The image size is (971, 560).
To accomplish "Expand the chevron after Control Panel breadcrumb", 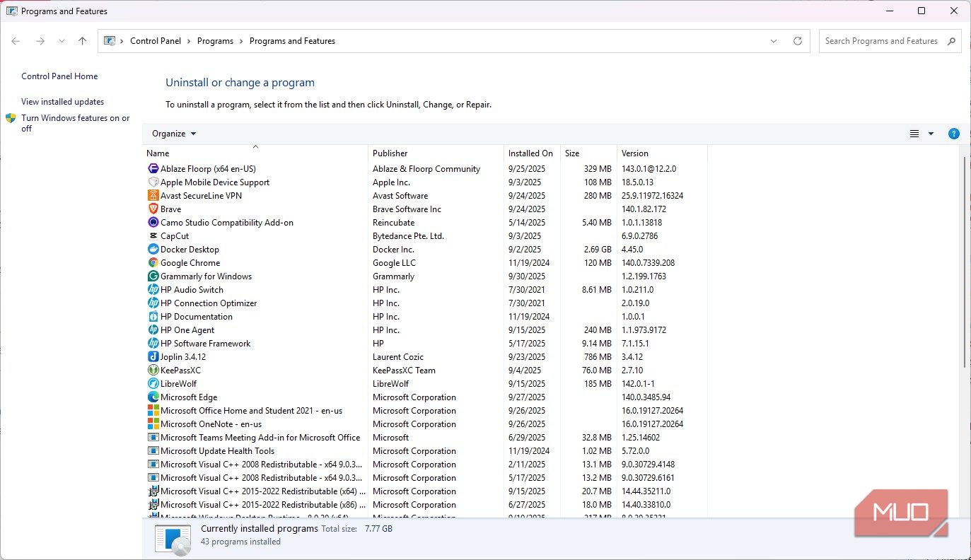I will [190, 41].
